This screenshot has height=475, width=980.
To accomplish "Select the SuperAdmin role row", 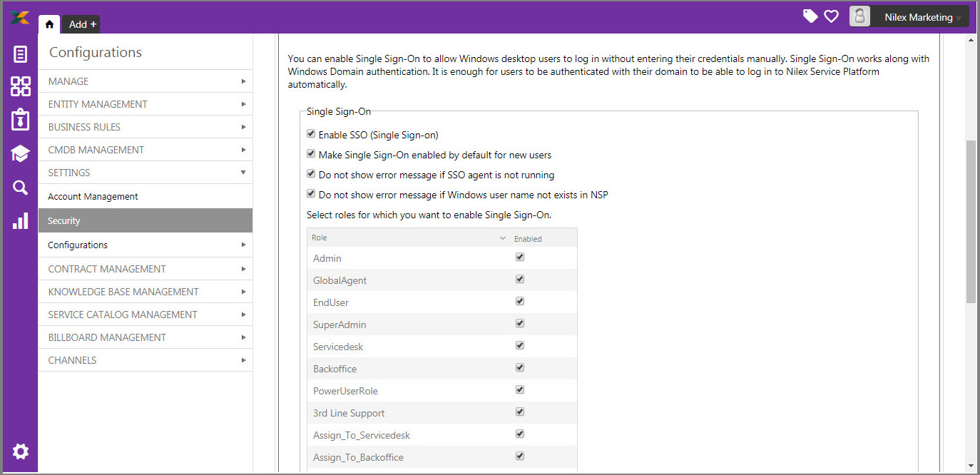I will (x=442, y=325).
